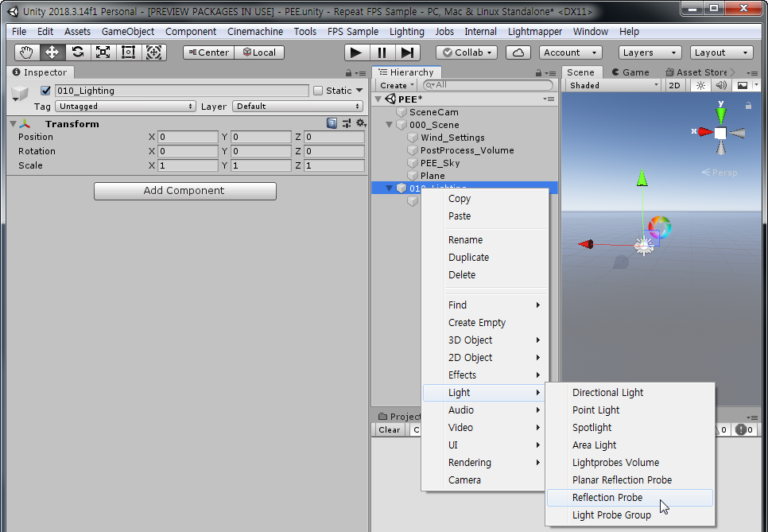Select PEE_Sky in the Hierarchy
This screenshot has height=532, width=768.
(x=440, y=163)
